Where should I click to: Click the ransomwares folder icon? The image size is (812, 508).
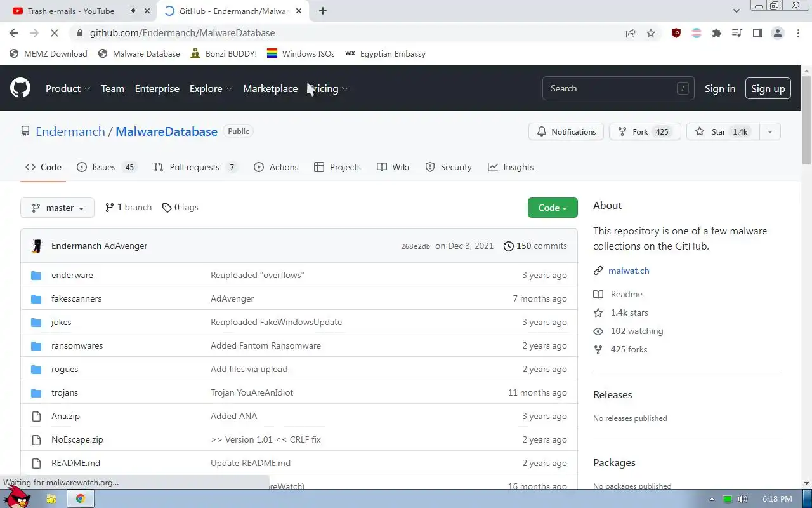pyautogui.click(x=36, y=346)
